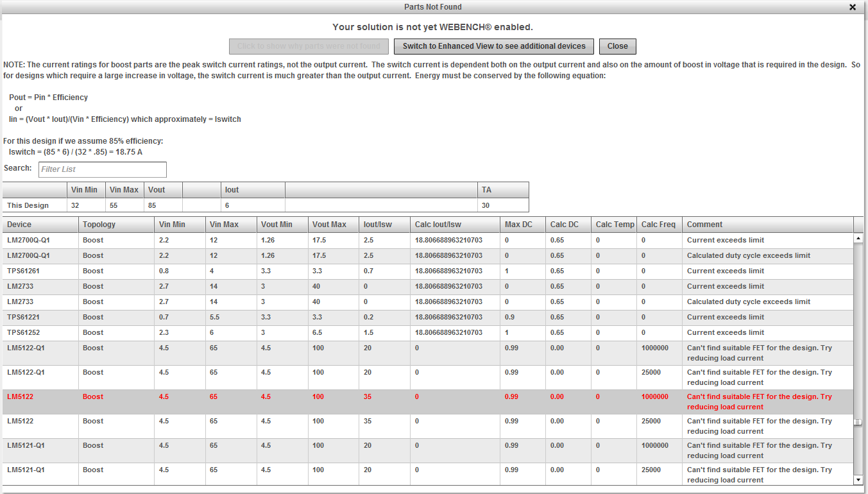Image resolution: width=868 pixels, height=494 pixels.
Task: Click the Comment column header
Action: [x=768, y=225]
